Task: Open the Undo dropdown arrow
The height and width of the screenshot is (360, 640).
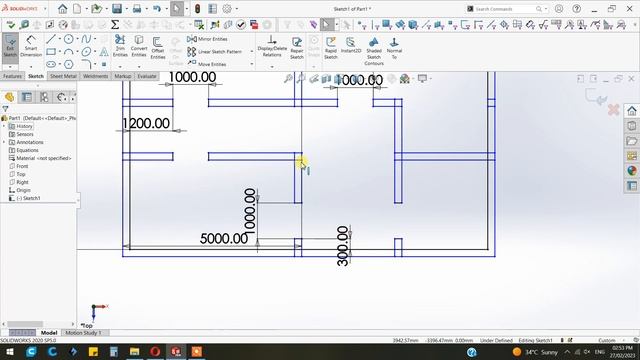Action: (166, 9)
